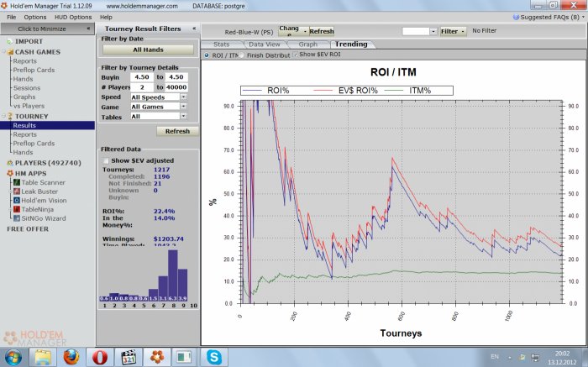Image resolution: width=588 pixels, height=367 pixels.
Task: Open Hold'em Vision from HM Apps
Action: tap(45, 200)
